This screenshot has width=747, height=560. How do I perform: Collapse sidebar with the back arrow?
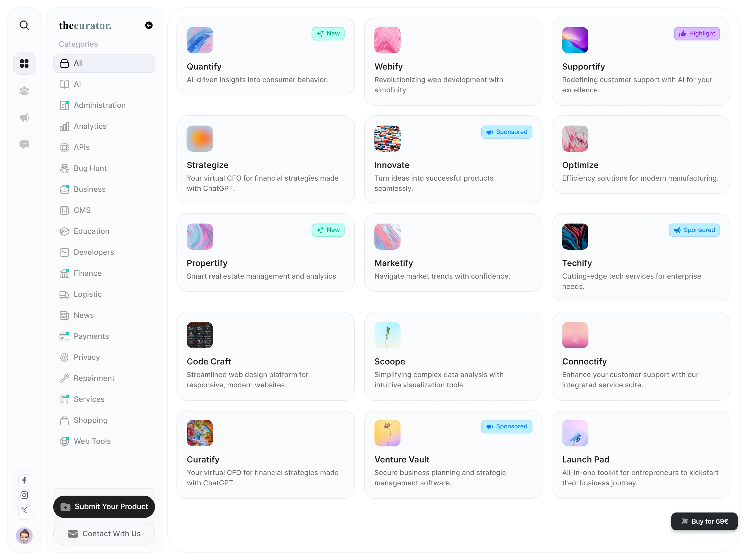point(149,25)
